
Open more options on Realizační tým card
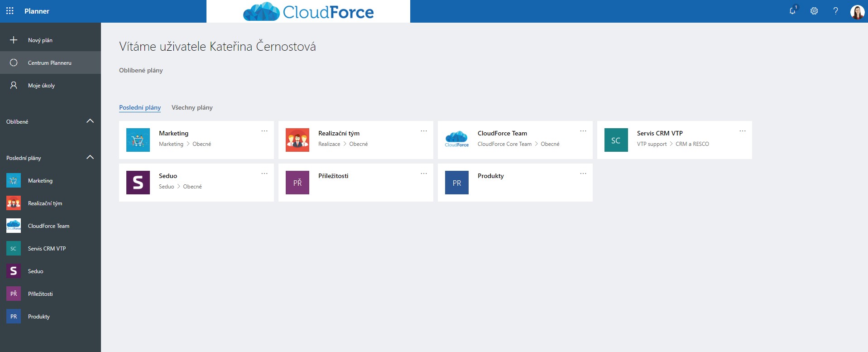click(424, 131)
